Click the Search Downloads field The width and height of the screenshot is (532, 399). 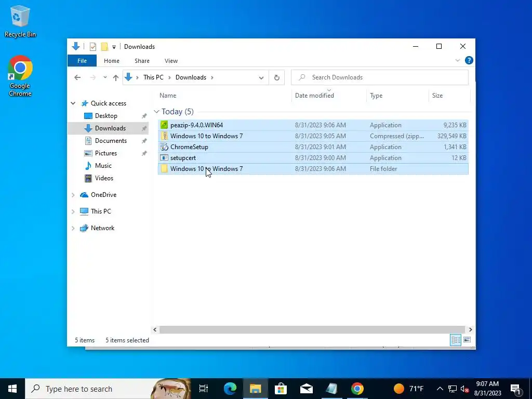point(380,77)
